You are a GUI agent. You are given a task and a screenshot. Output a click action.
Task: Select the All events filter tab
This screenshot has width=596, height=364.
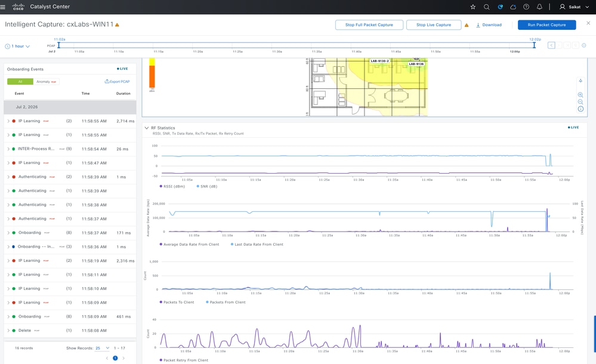(x=20, y=82)
